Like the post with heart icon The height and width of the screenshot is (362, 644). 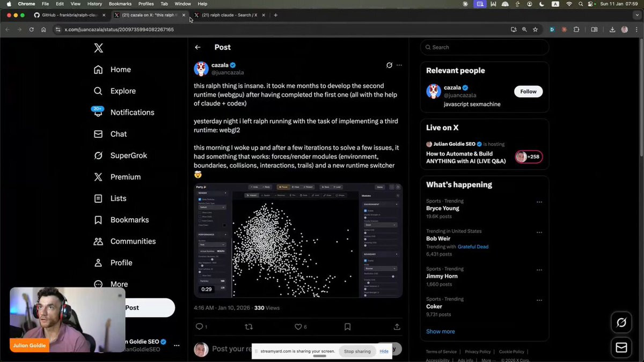pyautogui.click(x=298, y=327)
